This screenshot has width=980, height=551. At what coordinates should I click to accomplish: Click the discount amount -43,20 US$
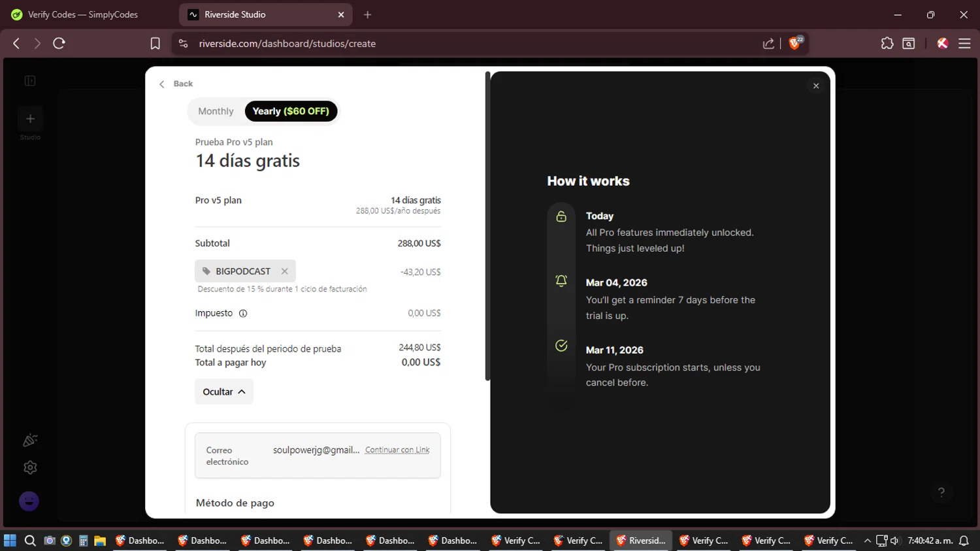[x=420, y=272]
